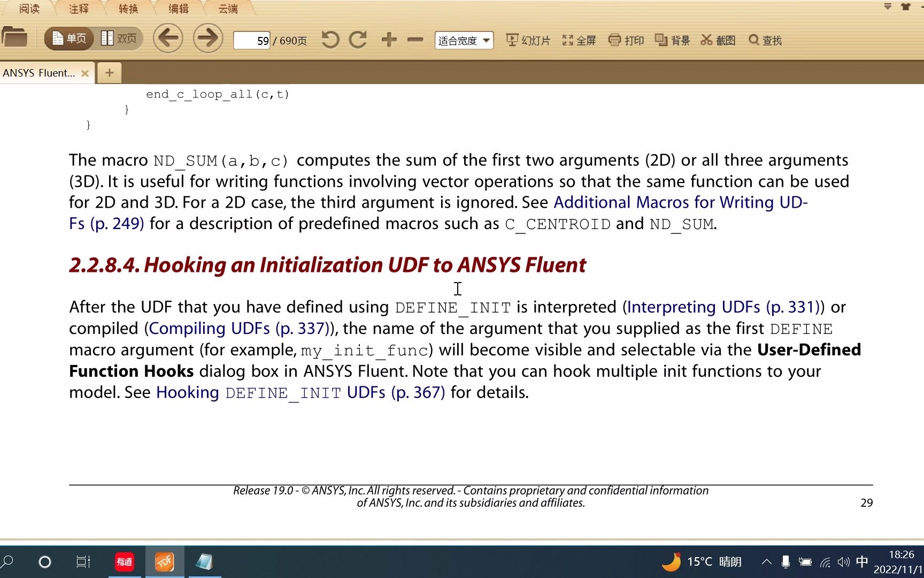Click the microphone tray icon
The image size is (924, 578).
(x=786, y=561)
